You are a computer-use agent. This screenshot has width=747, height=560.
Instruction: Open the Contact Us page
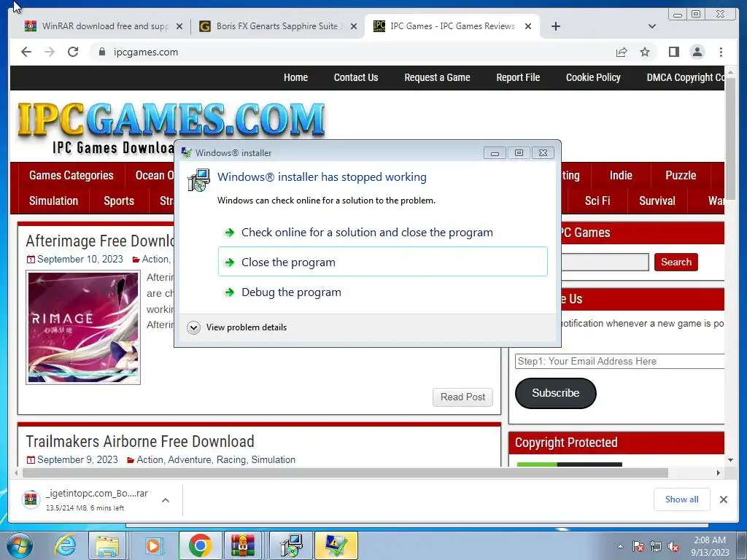pos(356,77)
